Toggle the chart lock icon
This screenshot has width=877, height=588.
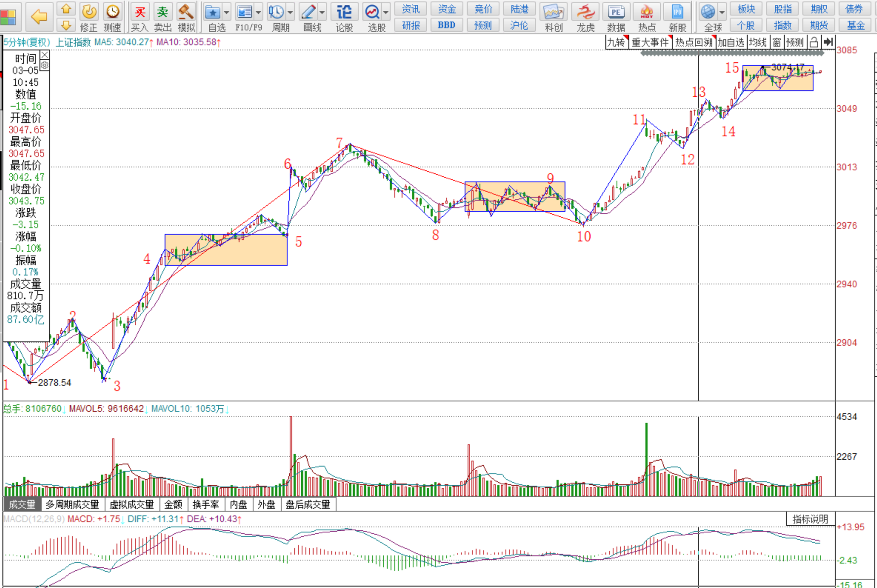(x=813, y=42)
